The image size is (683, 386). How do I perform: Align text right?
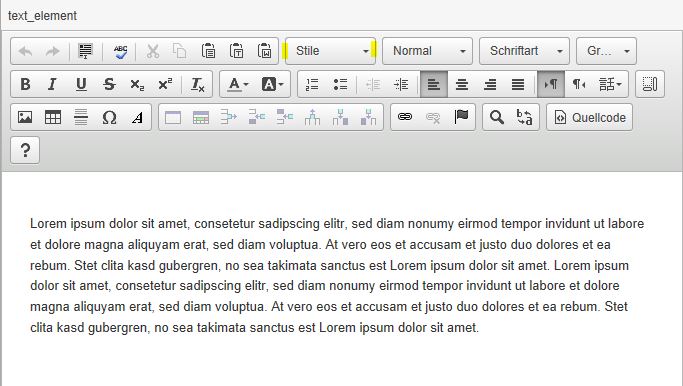coord(490,84)
